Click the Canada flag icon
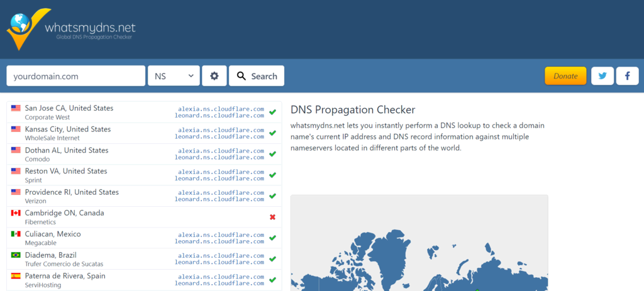Image resolution: width=644 pixels, height=291 pixels. tap(16, 213)
